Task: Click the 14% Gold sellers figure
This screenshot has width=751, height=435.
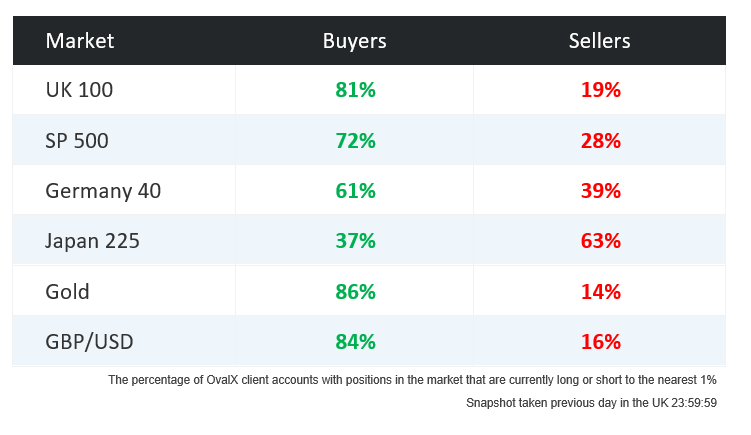Action: point(600,292)
